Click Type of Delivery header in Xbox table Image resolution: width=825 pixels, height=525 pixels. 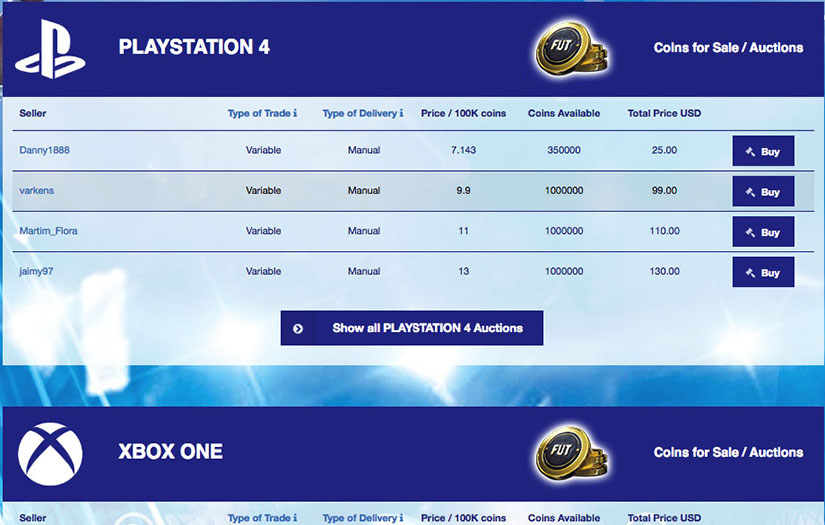point(360,518)
